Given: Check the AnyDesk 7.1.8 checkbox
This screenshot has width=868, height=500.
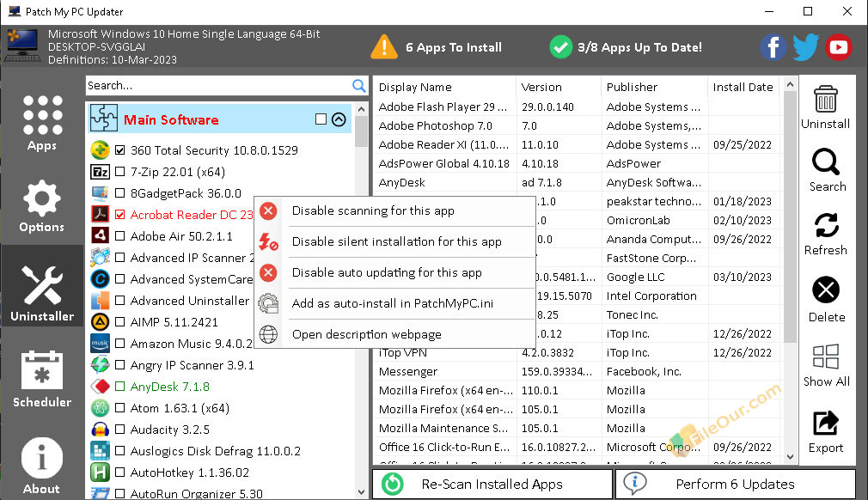Looking at the screenshot, I should tap(119, 387).
